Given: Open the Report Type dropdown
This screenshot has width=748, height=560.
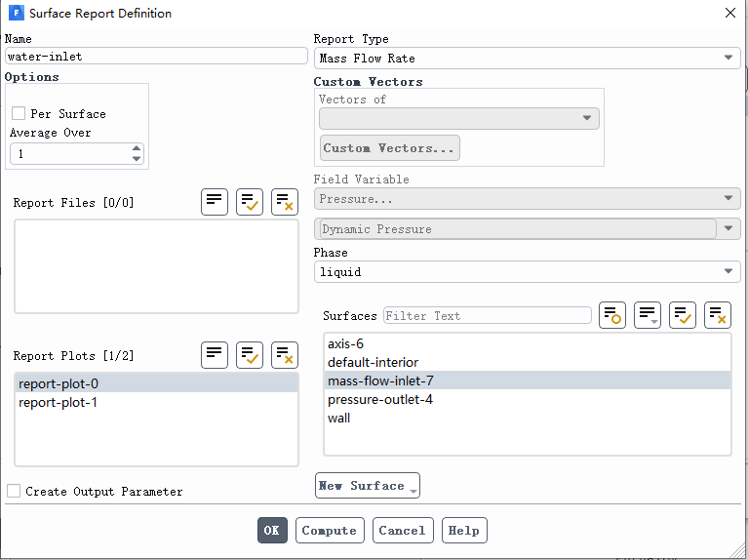Looking at the screenshot, I should coord(528,59).
